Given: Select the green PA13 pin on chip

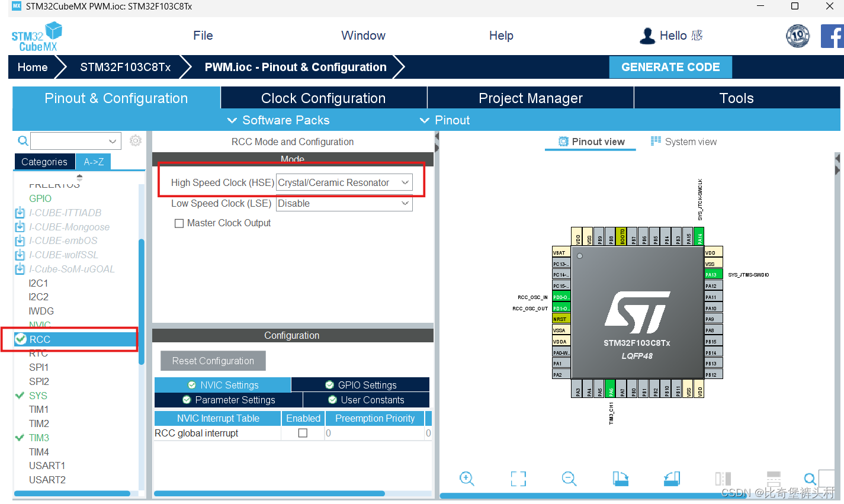Looking at the screenshot, I should point(713,275).
